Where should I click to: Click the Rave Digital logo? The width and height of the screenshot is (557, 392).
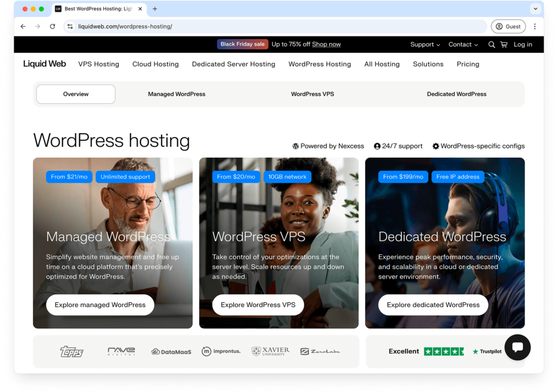(x=121, y=351)
